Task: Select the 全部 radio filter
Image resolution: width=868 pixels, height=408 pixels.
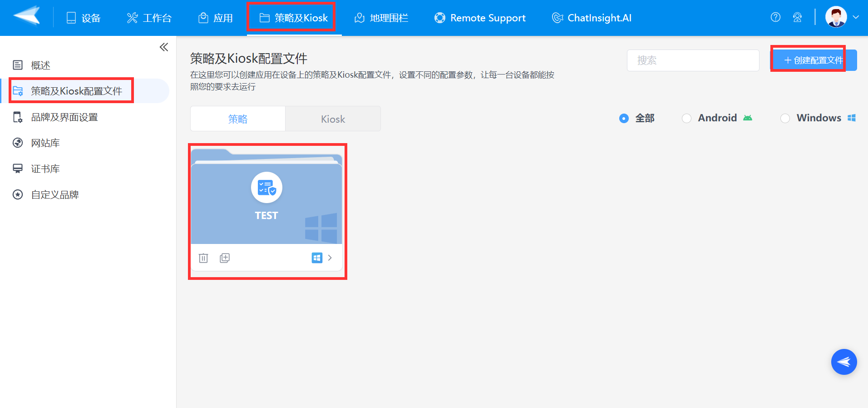Action: (x=624, y=118)
